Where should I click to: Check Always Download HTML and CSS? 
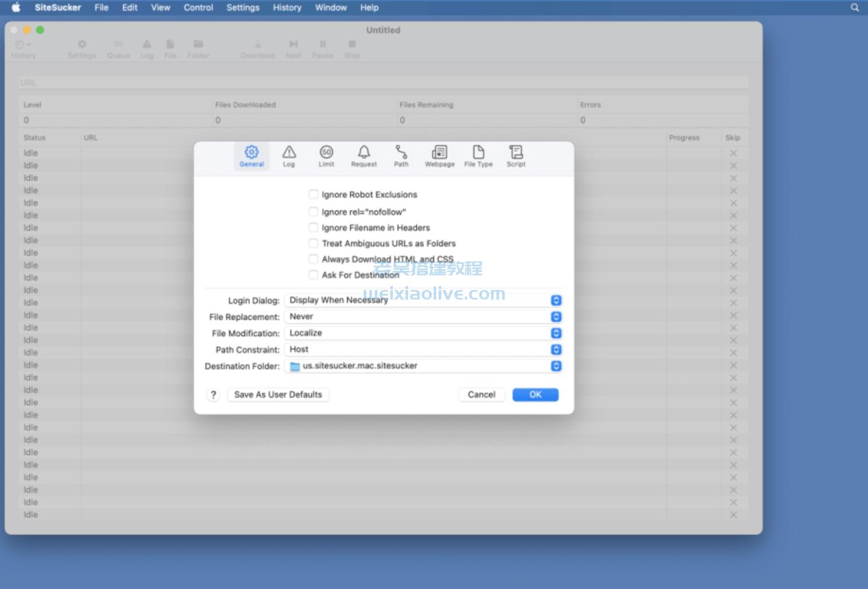[314, 258]
